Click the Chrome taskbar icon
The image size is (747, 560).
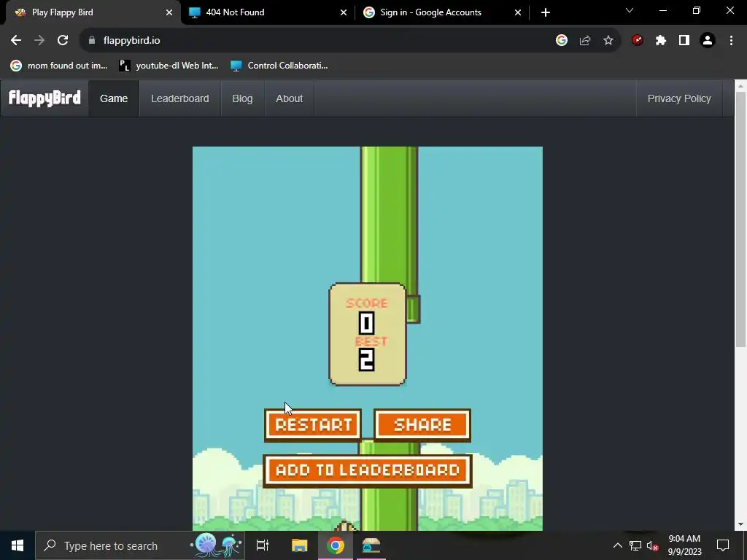pyautogui.click(x=336, y=545)
